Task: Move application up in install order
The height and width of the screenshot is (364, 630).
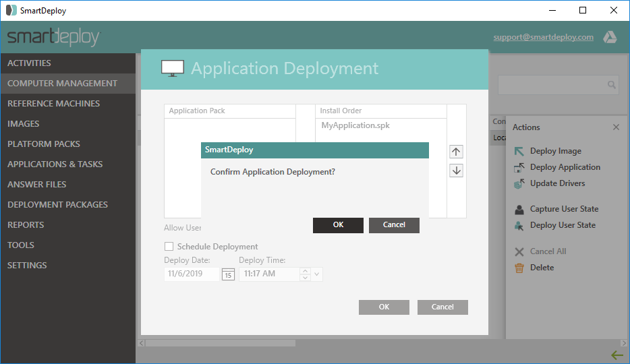Action: point(456,152)
